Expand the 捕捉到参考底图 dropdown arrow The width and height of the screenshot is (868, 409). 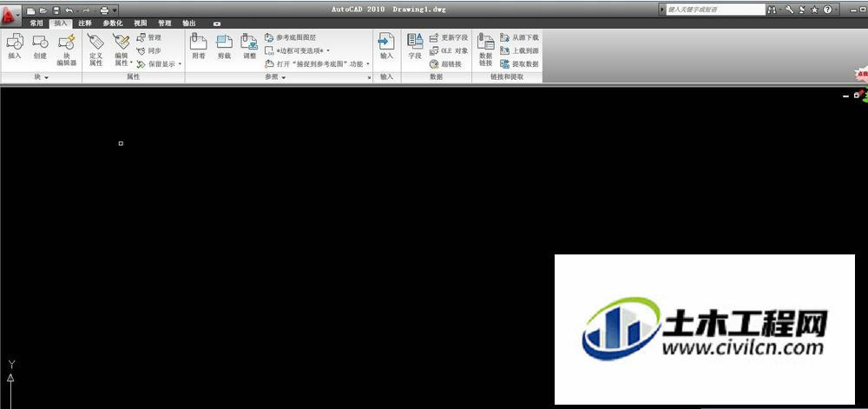tap(367, 64)
